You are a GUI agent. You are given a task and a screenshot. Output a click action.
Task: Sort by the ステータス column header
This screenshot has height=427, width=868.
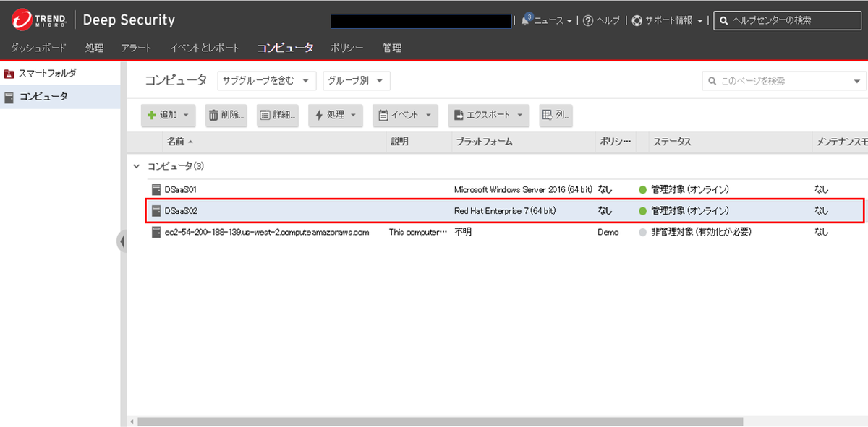click(x=672, y=142)
